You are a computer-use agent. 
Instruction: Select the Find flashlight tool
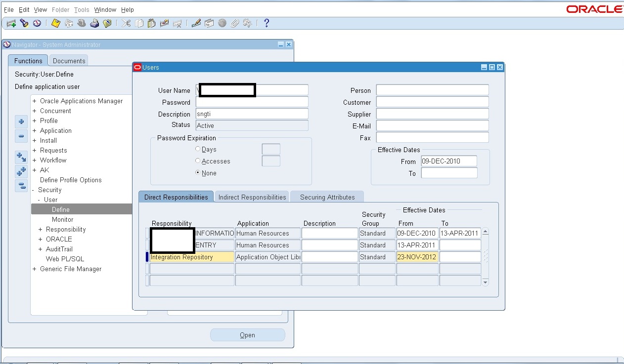point(23,23)
